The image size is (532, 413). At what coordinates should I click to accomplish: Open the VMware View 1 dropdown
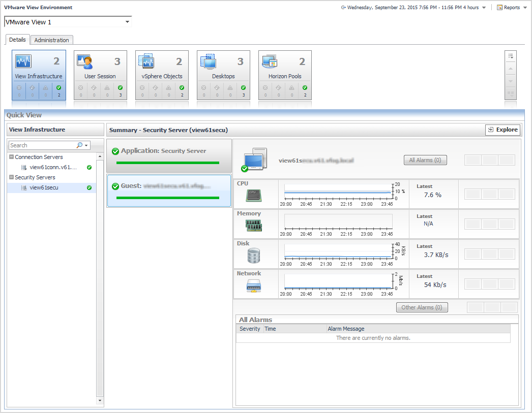click(128, 22)
